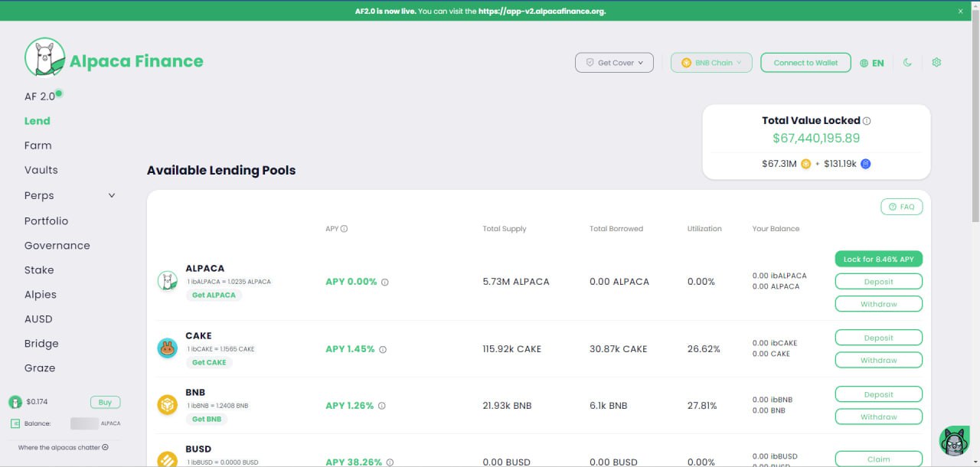Screen dimensions: 980x467
Task: Open the app-v2.alpacafinance.org link in banner
Action: pyautogui.click(x=541, y=11)
